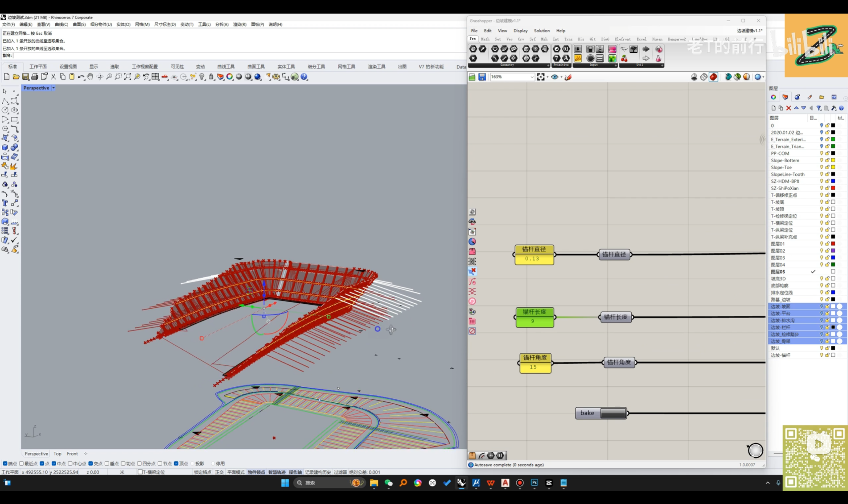Open the Solution menu in Grasshopper

click(541, 30)
